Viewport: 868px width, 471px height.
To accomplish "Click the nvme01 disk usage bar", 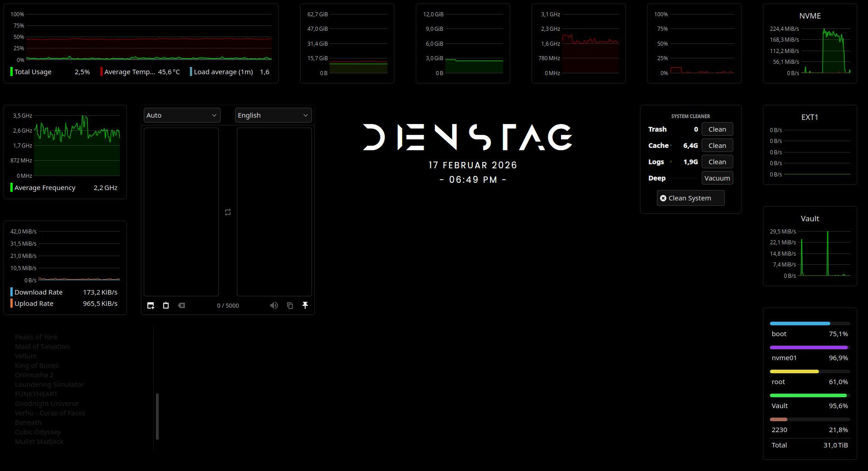I will coord(809,347).
